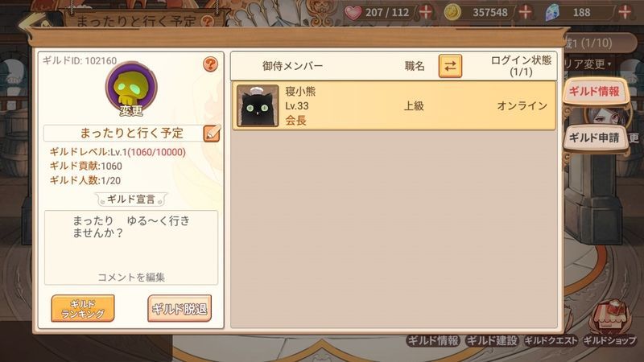Go back with the arrow icon
The height and width of the screenshot is (362, 644).
(x=31, y=23)
